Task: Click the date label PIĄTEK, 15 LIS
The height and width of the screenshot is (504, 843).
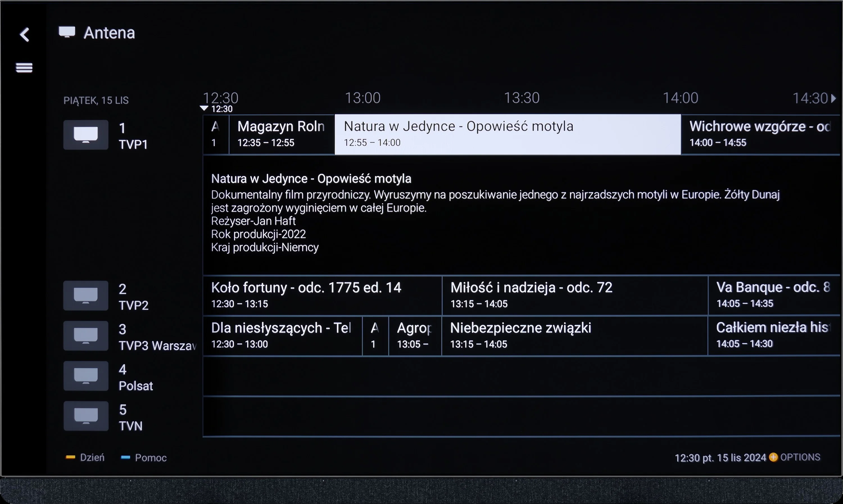Action: [96, 101]
